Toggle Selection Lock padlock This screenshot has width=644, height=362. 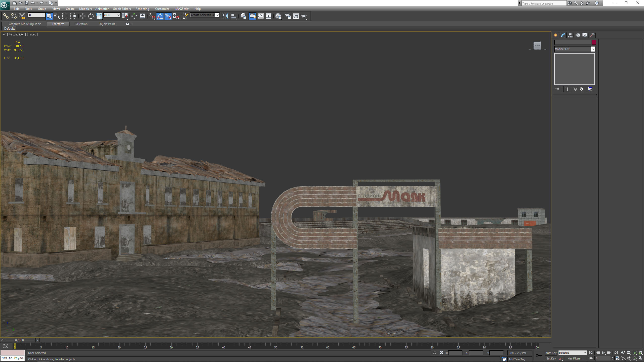tap(434, 353)
